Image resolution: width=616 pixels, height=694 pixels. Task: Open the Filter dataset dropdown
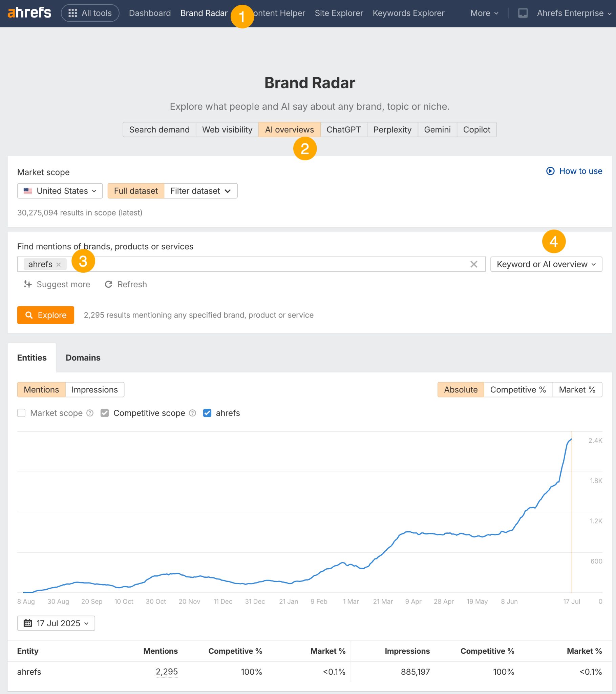click(200, 190)
